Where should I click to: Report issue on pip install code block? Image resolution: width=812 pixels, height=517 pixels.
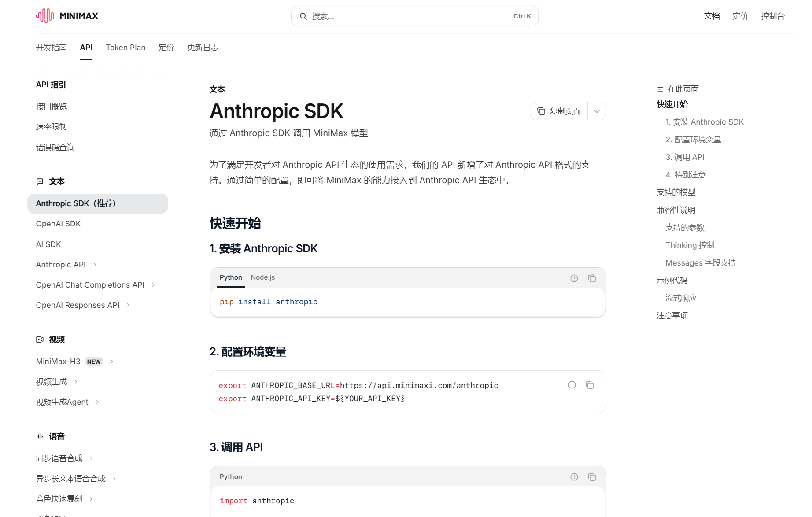click(574, 278)
